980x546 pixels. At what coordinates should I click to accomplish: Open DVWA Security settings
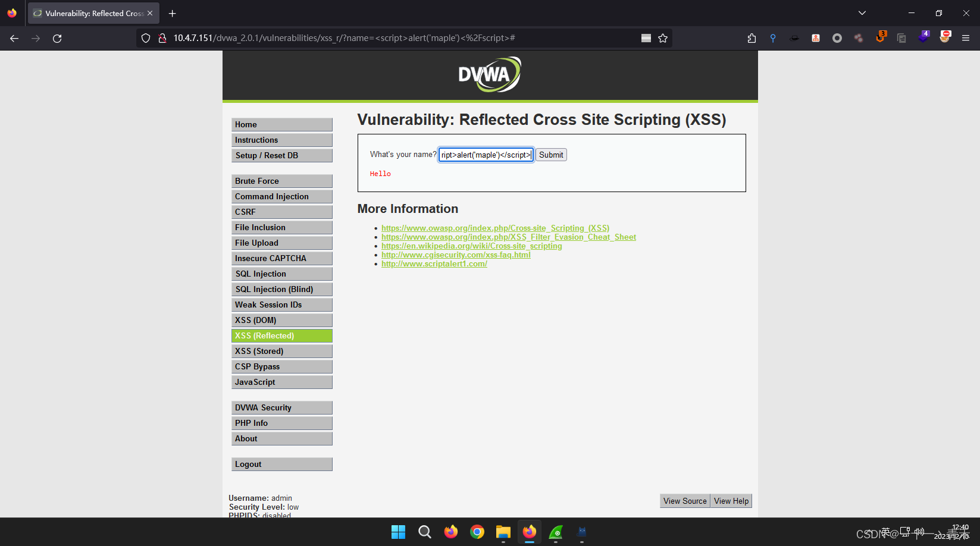282,407
